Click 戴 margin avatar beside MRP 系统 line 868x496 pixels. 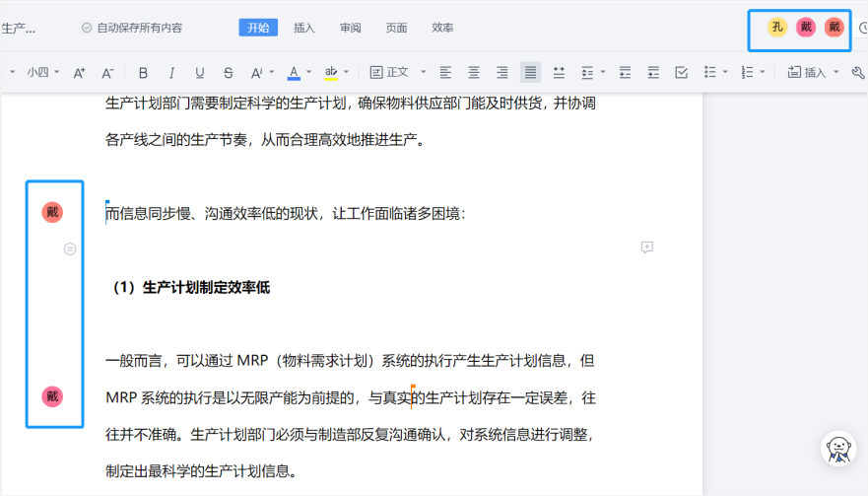pos(52,396)
